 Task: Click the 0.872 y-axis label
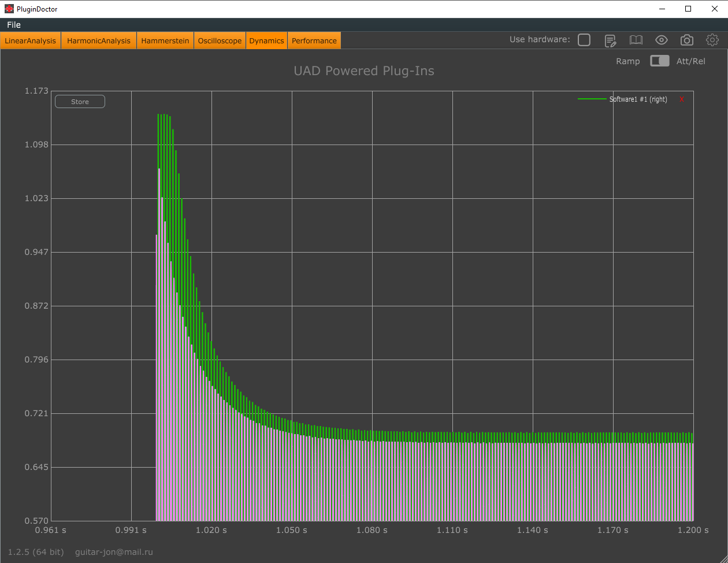coord(36,306)
